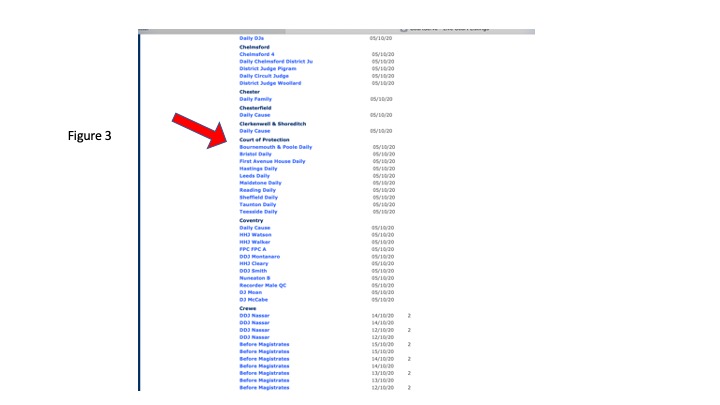Open the Bournemouth & Poole Daily list
The width and height of the screenshot is (720, 405).
pos(275,147)
